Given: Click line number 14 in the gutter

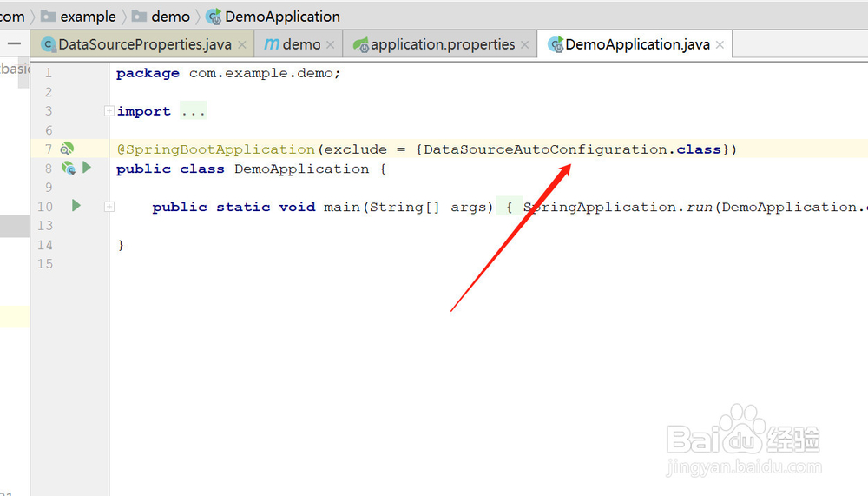Looking at the screenshot, I should coord(45,245).
